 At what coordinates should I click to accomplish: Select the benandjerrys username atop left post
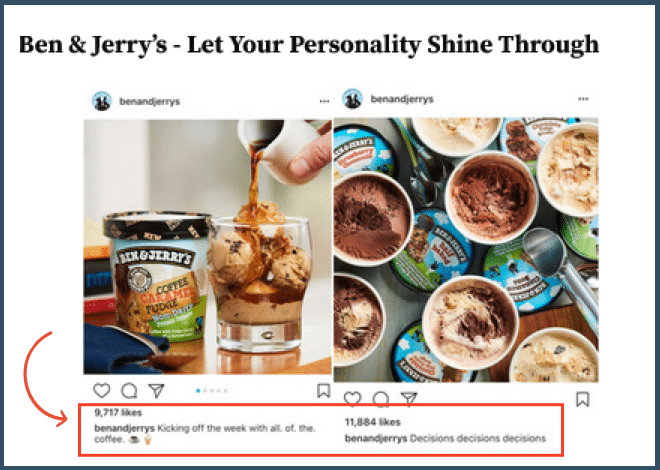pyautogui.click(x=149, y=101)
